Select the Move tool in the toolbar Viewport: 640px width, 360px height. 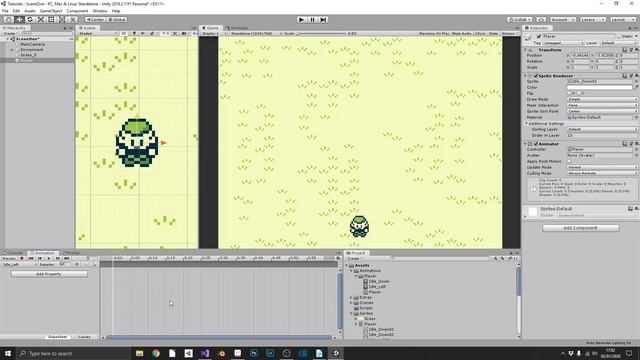pyautogui.click(x=19, y=19)
